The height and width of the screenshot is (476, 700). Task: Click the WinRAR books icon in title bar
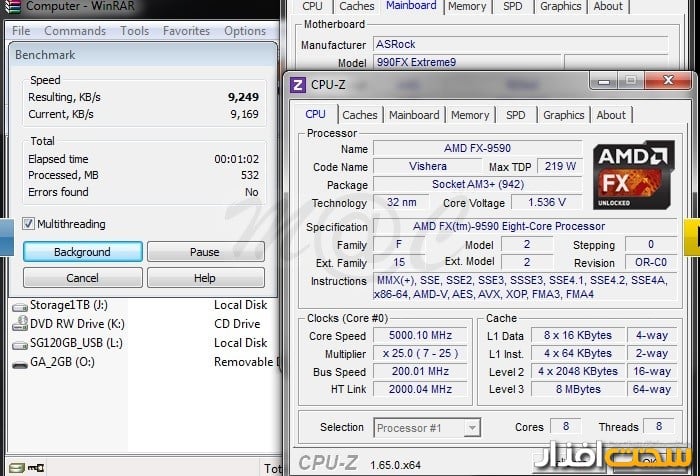click(11, 6)
